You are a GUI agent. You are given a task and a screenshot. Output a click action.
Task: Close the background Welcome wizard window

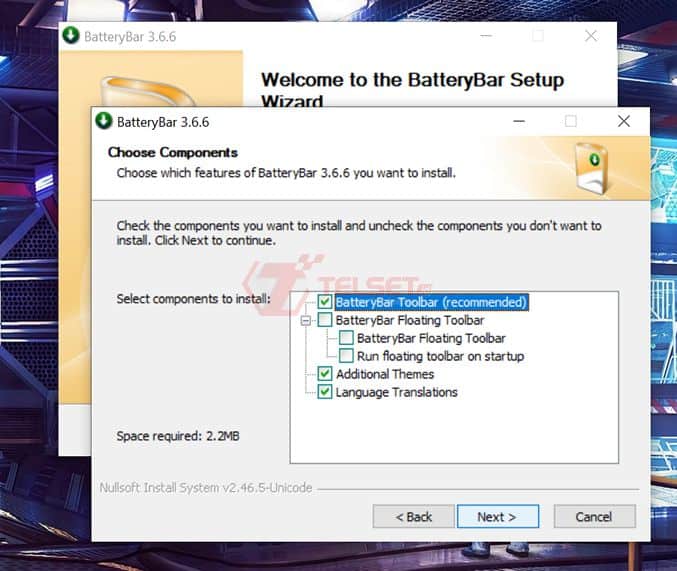click(x=591, y=36)
